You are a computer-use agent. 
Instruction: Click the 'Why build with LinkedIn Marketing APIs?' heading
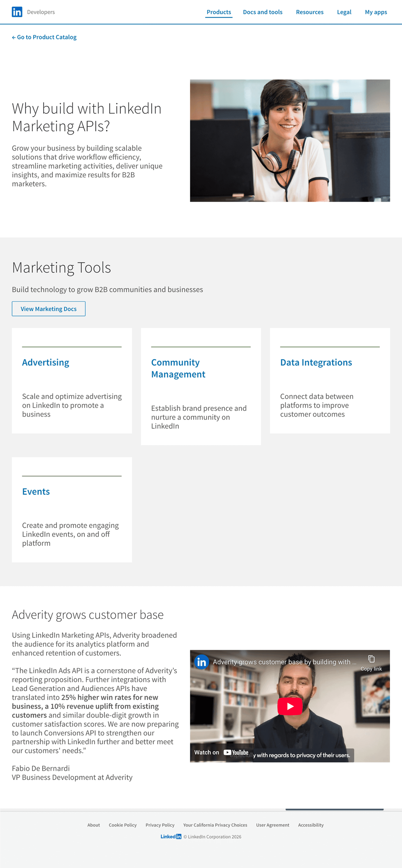point(87,117)
